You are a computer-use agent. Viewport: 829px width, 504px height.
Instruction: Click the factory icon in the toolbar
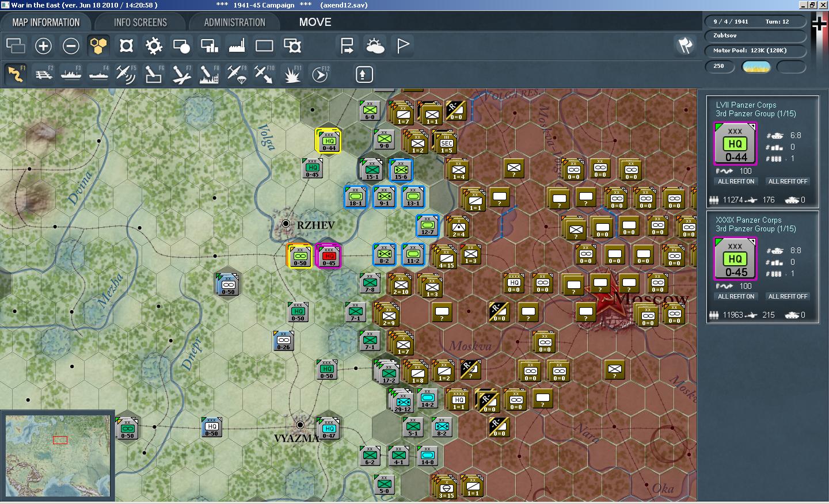237,45
